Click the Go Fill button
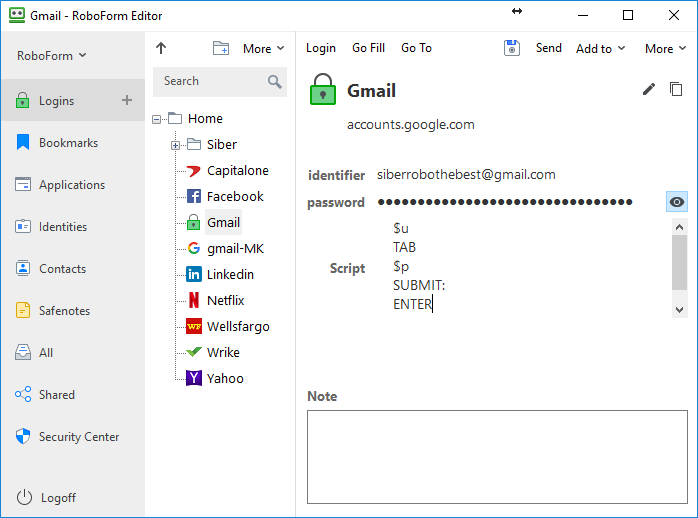 [x=368, y=48]
